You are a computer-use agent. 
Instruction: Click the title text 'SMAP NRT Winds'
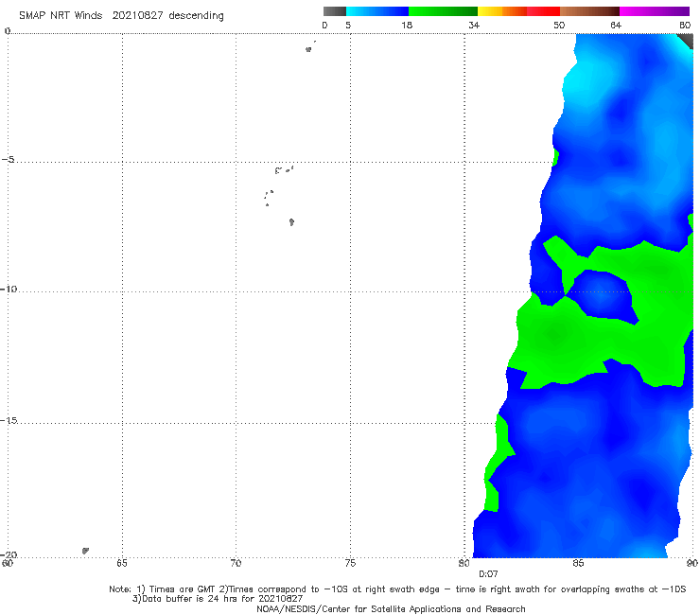pyautogui.click(x=61, y=16)
